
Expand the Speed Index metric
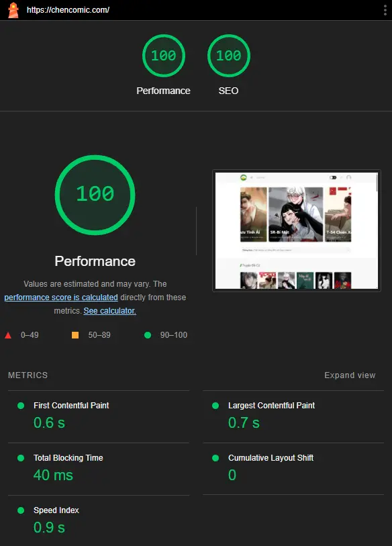click(x=99, y=520)
